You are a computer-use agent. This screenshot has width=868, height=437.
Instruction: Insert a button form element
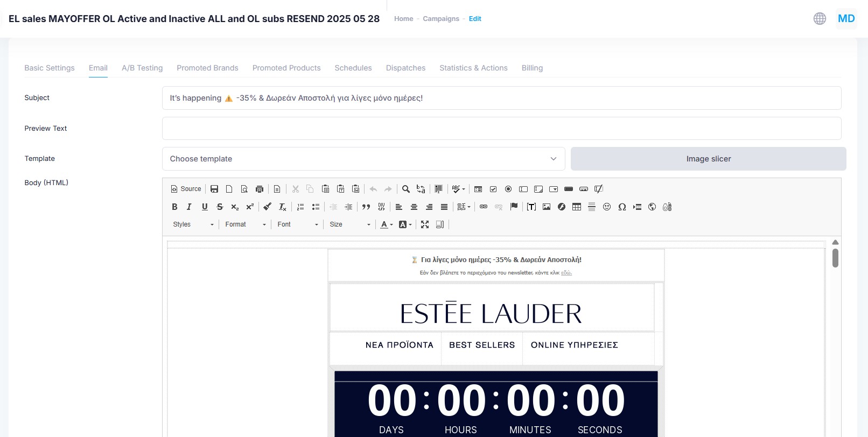[569, 189]
